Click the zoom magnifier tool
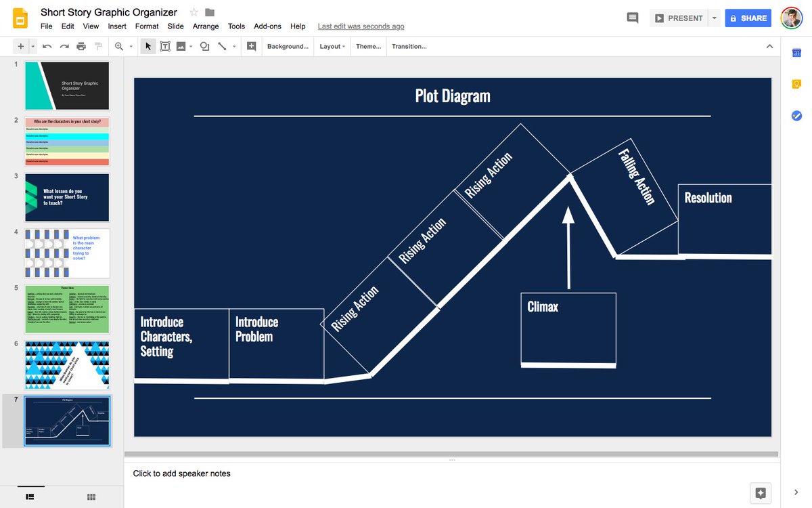The image size is (812, 508). pyautogui.click(x=119, y=46)
